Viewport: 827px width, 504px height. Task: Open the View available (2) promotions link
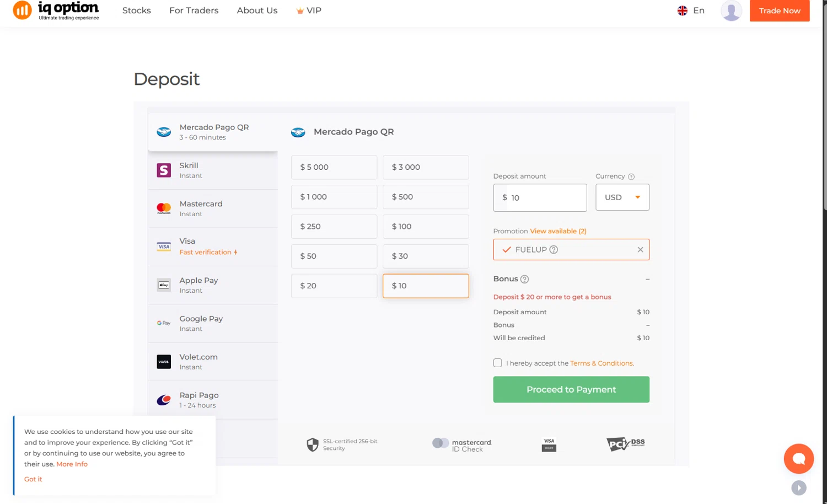[x=558, y=231]
